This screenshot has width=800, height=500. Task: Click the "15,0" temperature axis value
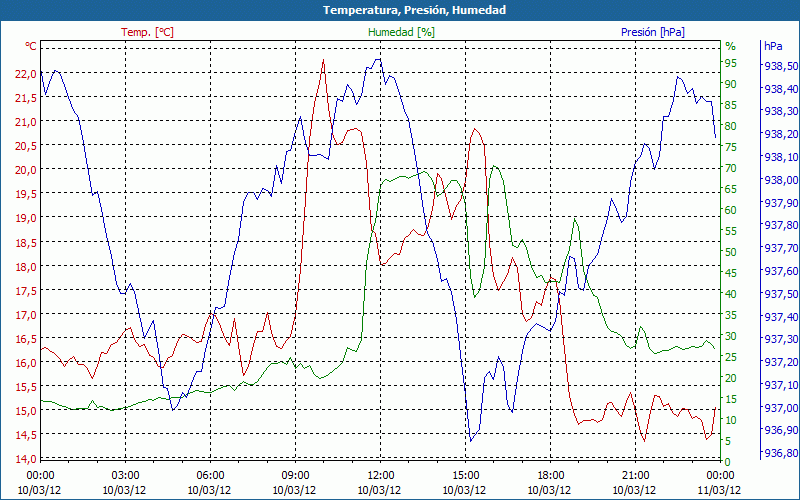[x=26, y=411]
